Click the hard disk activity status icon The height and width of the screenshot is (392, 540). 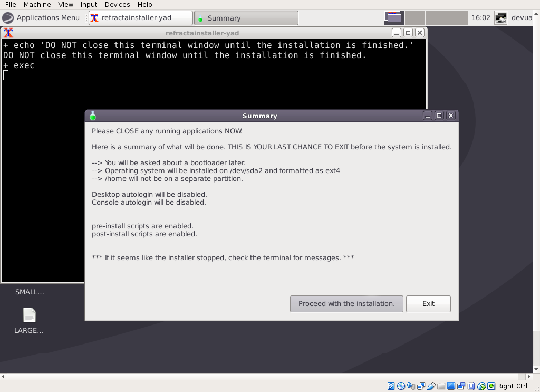(391, 386)
